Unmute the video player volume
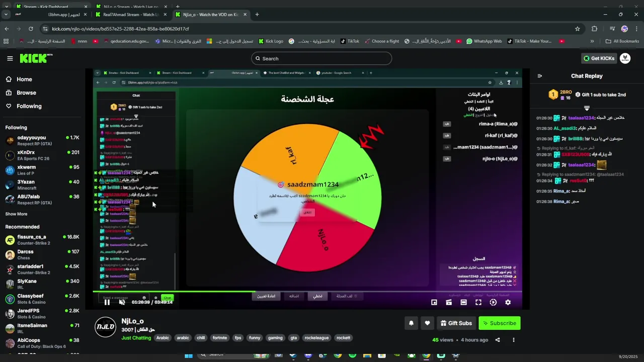 click(x=122, y=302)
